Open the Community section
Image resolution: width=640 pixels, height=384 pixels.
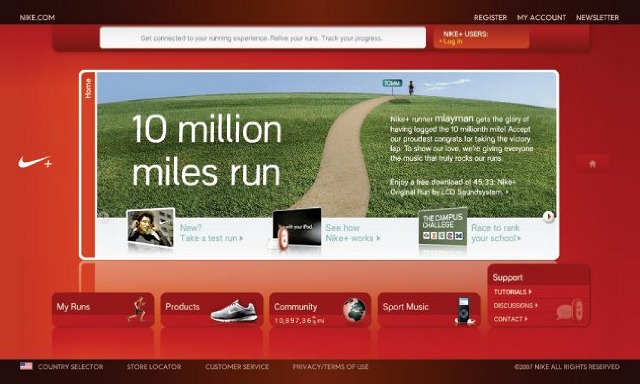pyautogui.click(x=320, y=309)
